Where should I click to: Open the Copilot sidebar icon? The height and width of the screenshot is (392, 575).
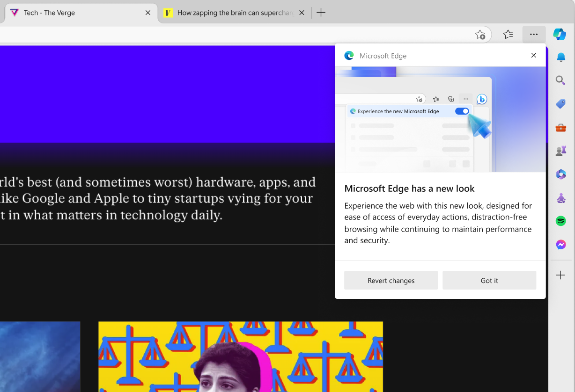pos(560,34)
